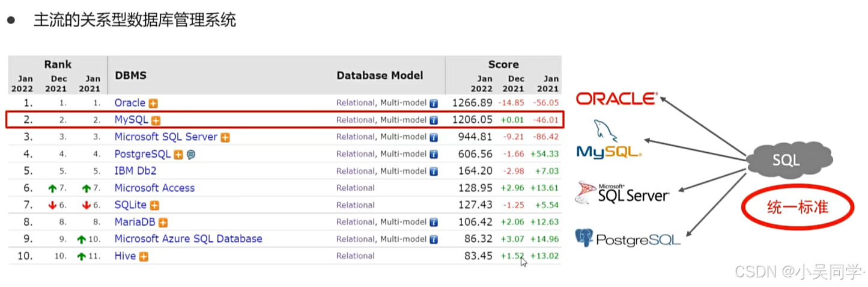Click the orange plus icon beside MariaDB

pos(163,223)
